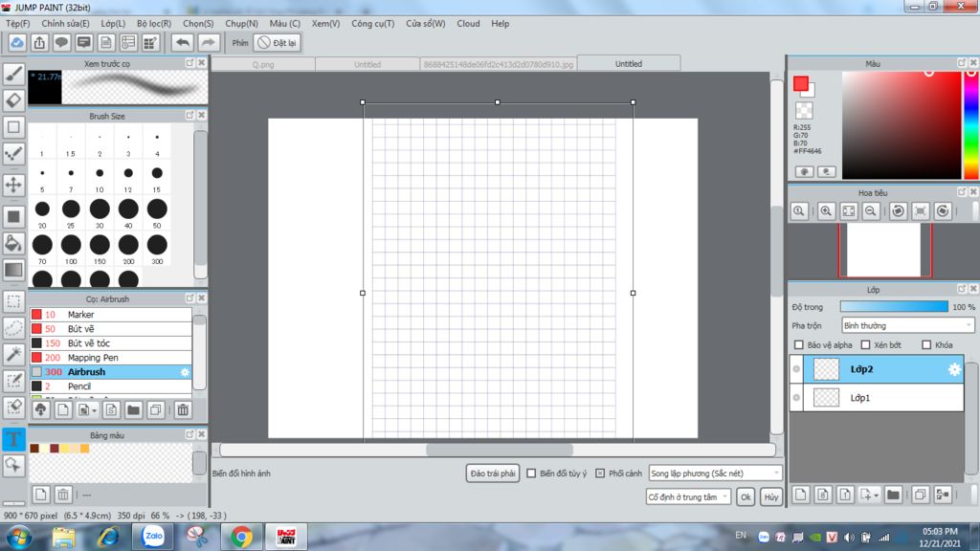Delete palette color with trash icon
The width and height of the screenshot is (980, 551).
coord(63,495)
